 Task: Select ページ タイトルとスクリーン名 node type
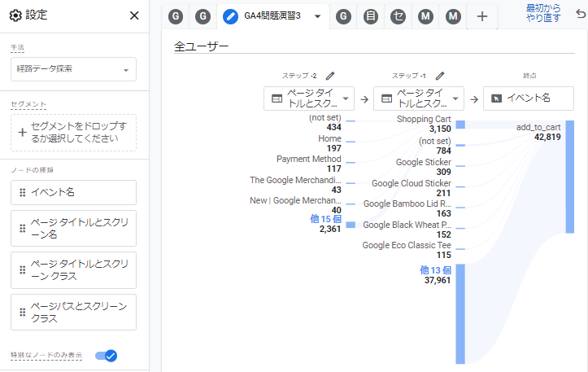(73, 228)
